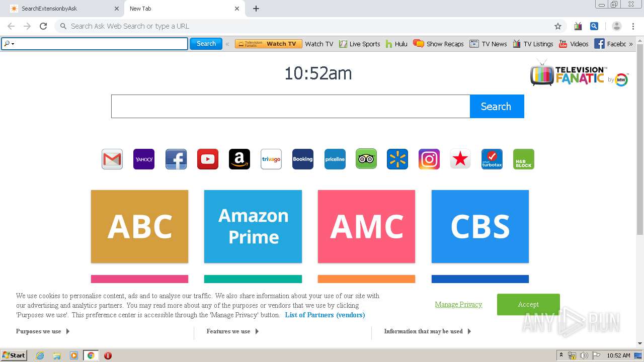Viewport: 644px width, 362px height.
Task: Open TV News toolbar link
Action: 488,44
